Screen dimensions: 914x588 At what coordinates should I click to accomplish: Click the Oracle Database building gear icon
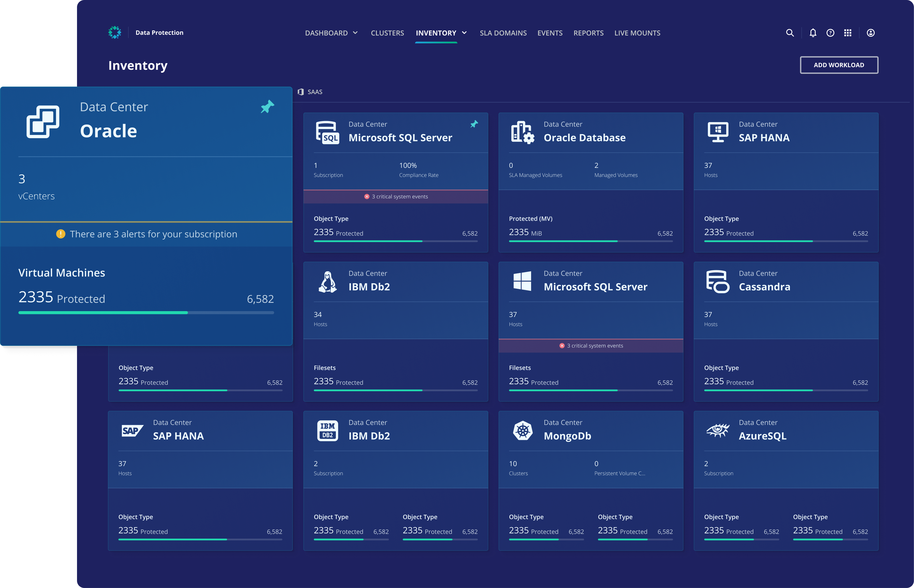523,133
